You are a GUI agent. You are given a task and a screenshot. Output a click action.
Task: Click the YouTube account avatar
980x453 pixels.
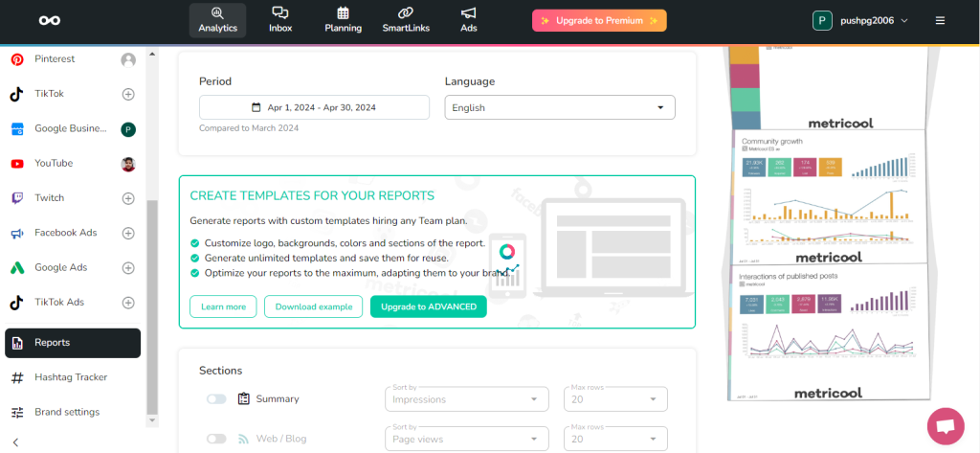click(x=128, y=164)
